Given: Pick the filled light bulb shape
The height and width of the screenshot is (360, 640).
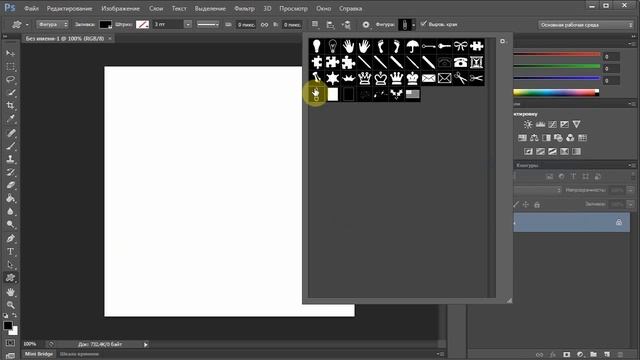Looking at the screenshot, I should coord(317,46).
